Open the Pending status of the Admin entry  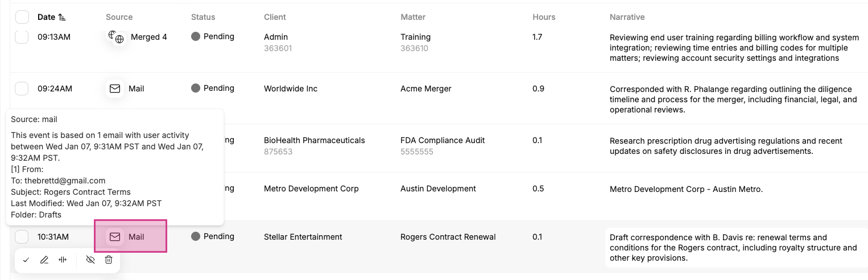(213, 36)
